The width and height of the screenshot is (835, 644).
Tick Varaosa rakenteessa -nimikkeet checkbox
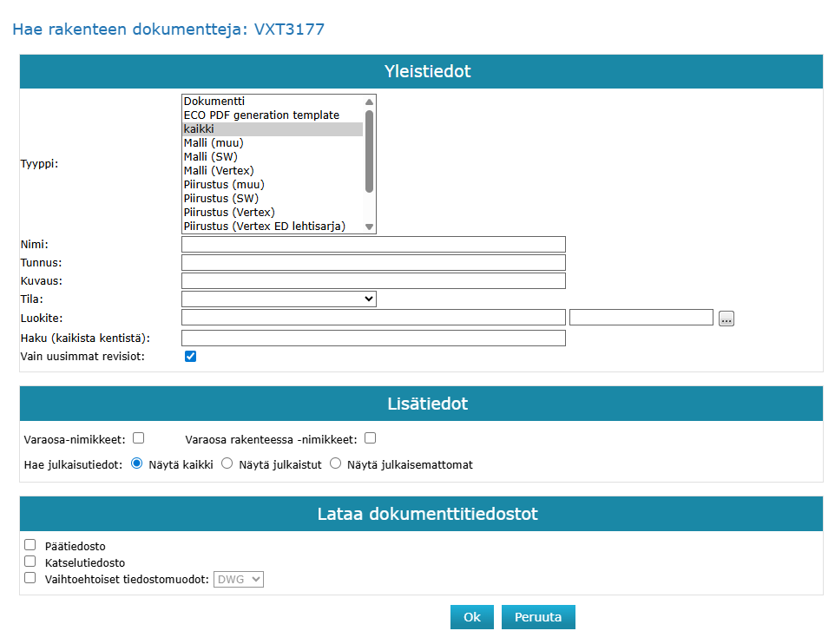tap(371, 438)
